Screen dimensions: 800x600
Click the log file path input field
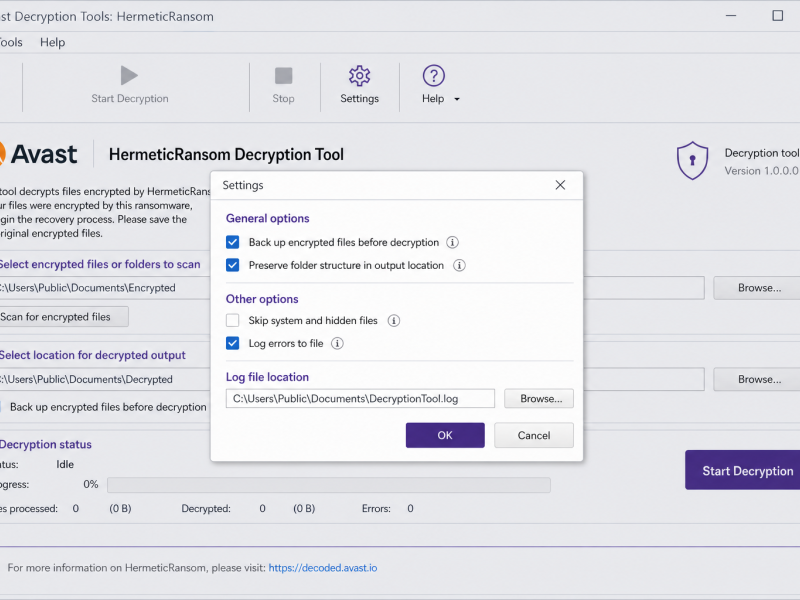tap(360, 398)
